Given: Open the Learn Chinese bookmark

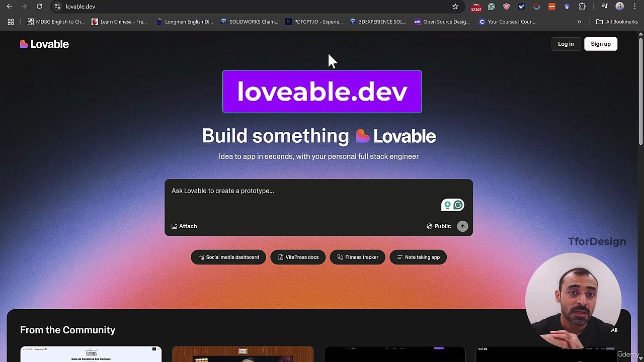Looking at the screenshot, I should (x=119, y=22).
